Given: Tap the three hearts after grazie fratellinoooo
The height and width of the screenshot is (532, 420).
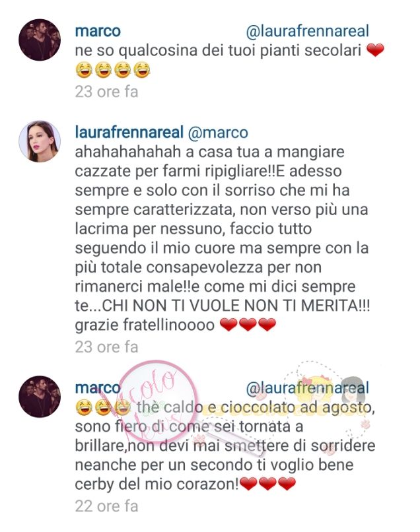Looking at the screenshot, I should 248,325.
